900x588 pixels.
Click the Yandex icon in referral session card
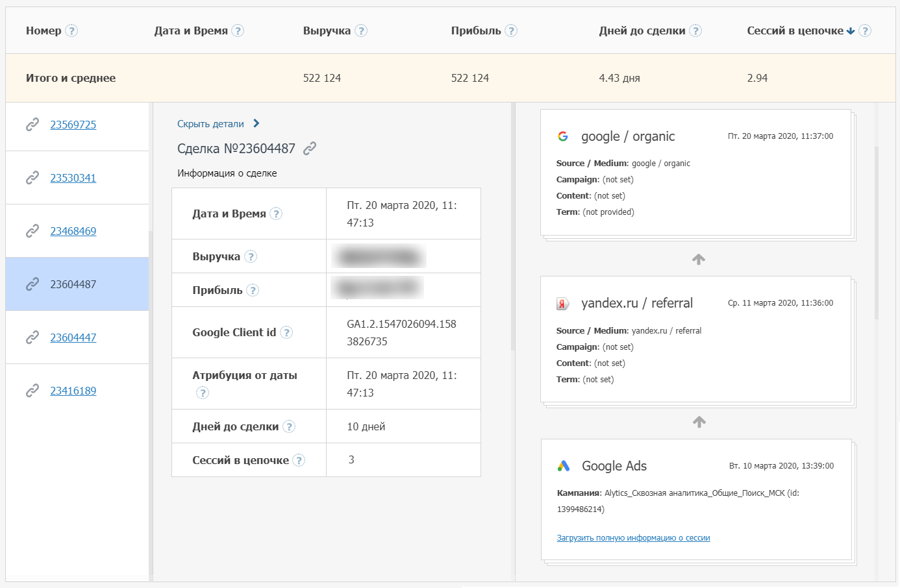pyautogui.click(x=563, y=304)
